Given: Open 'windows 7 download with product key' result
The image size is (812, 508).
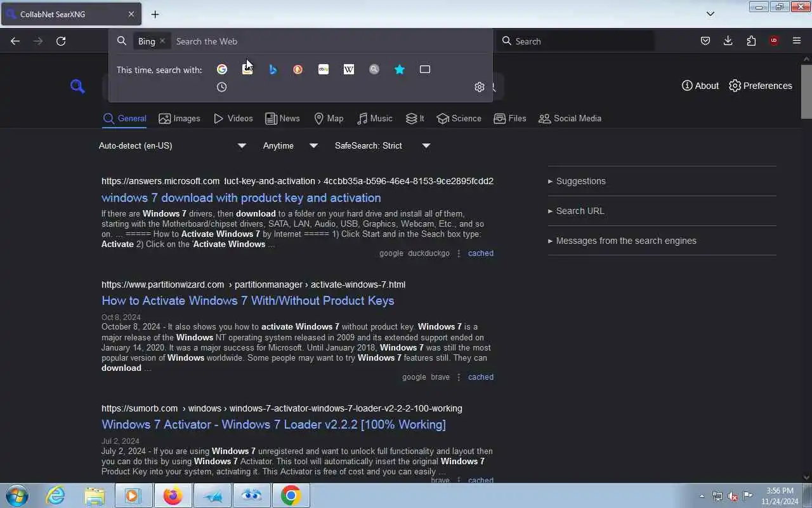Looking at the screenshot, I should [241, 197].
